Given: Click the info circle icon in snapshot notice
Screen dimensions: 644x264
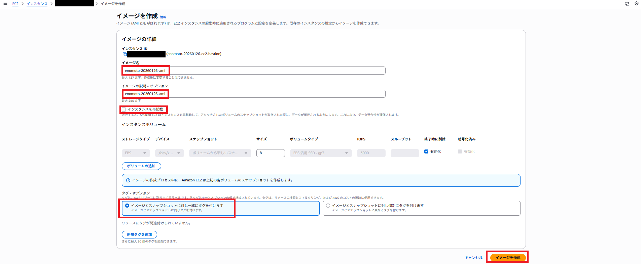Looking at the screenshot, I should [x=128, y=180].
